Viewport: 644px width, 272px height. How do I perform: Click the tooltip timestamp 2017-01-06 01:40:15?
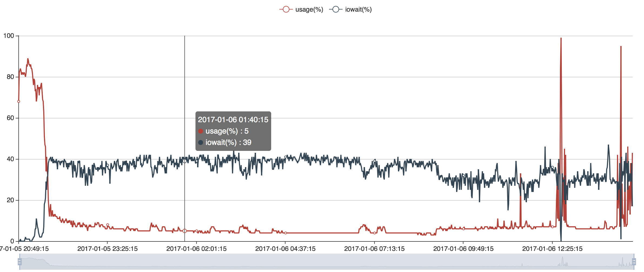(x=233, y=120)
